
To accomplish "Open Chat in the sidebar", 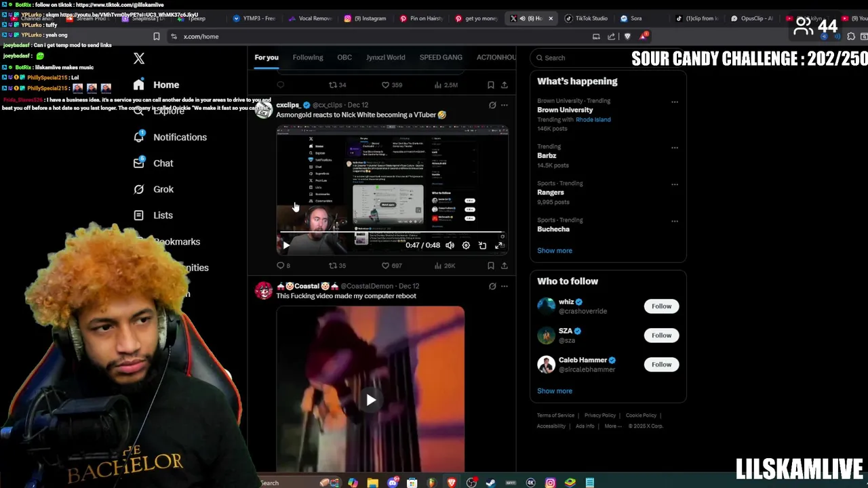I will click(x=153, y=163).
